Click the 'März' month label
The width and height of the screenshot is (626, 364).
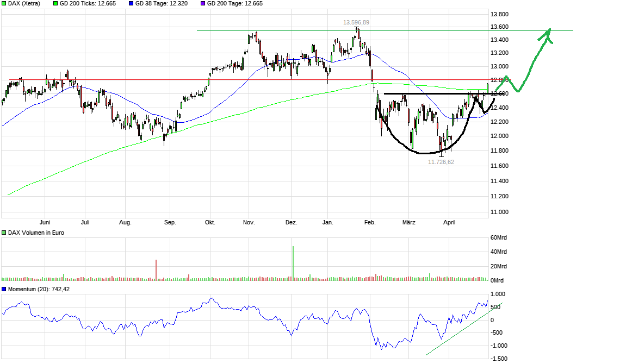point(409,222)
